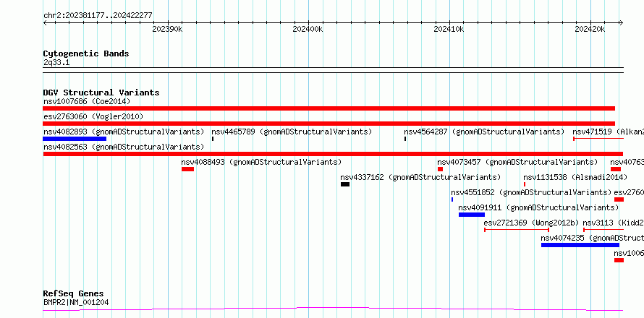Viewport: 644px width, 318px height.
Task: Open the nsv4337162 gnomAD variant label
Action: click(420, 177)
